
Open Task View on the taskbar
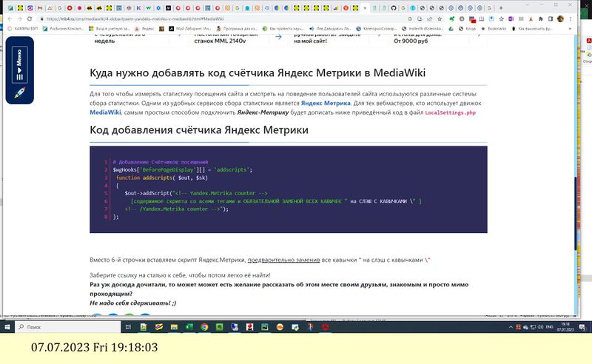(128, 327)
